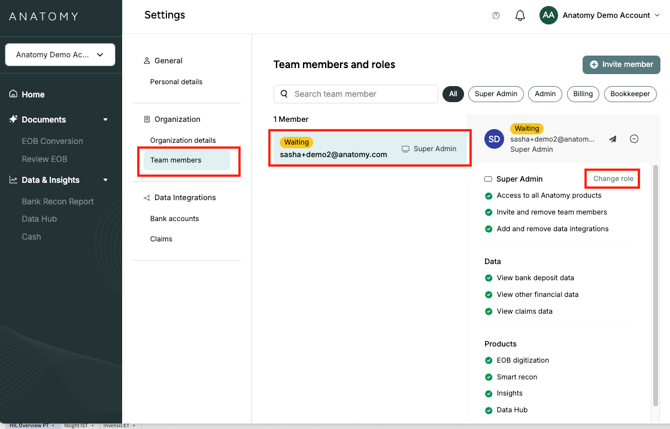Click the AA account avatar
Image resolution: width=670 pixels, height=429 pixels.
tap(548, 15)
